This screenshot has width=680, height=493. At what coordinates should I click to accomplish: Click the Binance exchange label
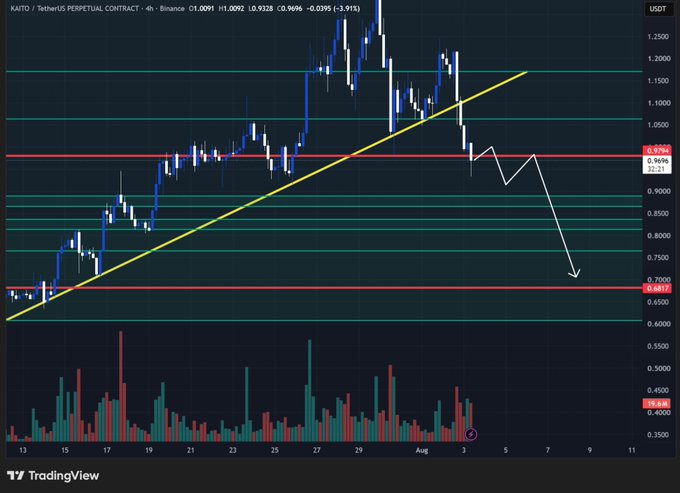click(172, 8)
